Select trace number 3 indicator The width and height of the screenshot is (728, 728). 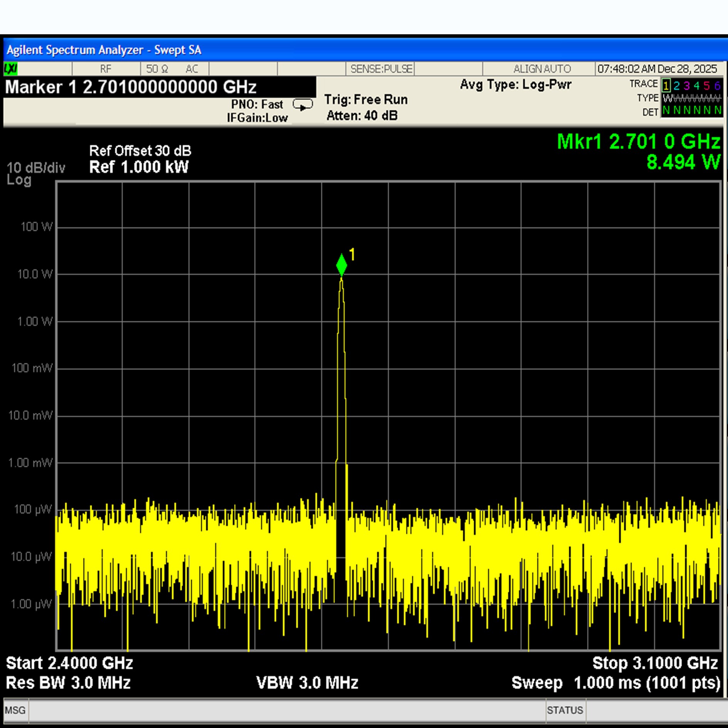(686, 86)
